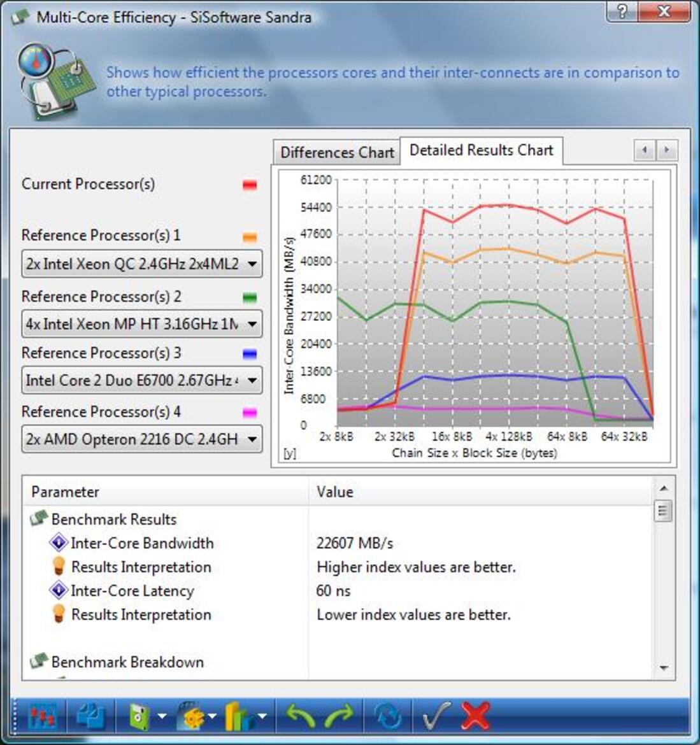
Task: Click the window title bar app icon
Action: (20, 18)
